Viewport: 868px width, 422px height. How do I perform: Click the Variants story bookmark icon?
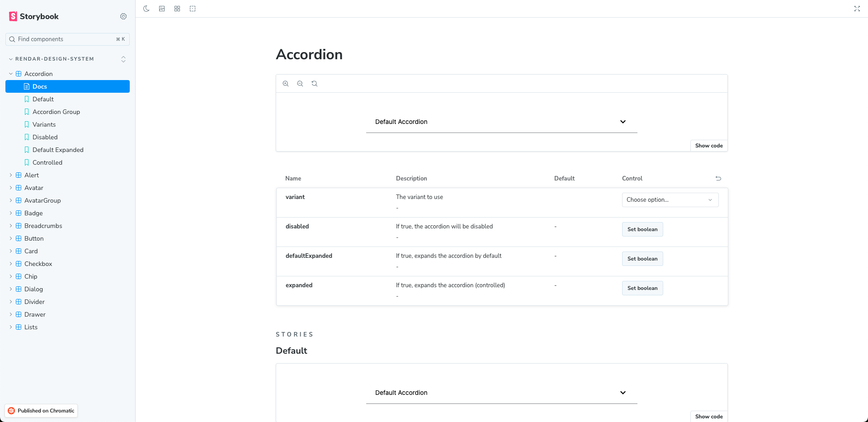click(x=27, y=124)
